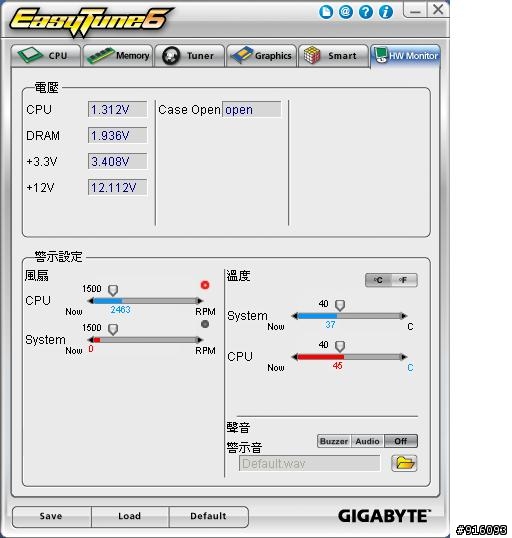Image resolution: width=512 pixels, height=538 pixels.
Task: Click the +12V reading 12.112V
Action: (x=117, y=187)
